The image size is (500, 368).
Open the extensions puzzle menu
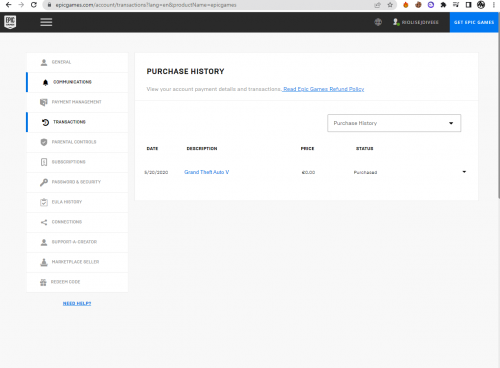tap(443, 5)
